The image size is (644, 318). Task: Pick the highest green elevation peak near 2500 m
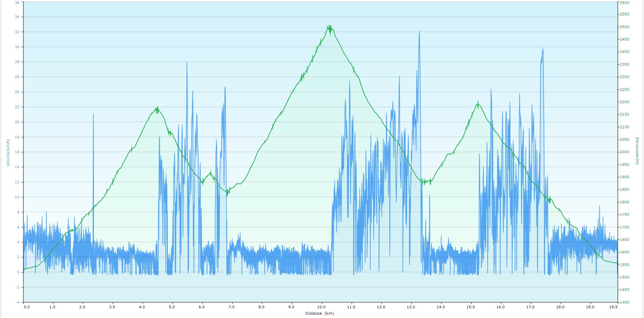tap(330, 26)
